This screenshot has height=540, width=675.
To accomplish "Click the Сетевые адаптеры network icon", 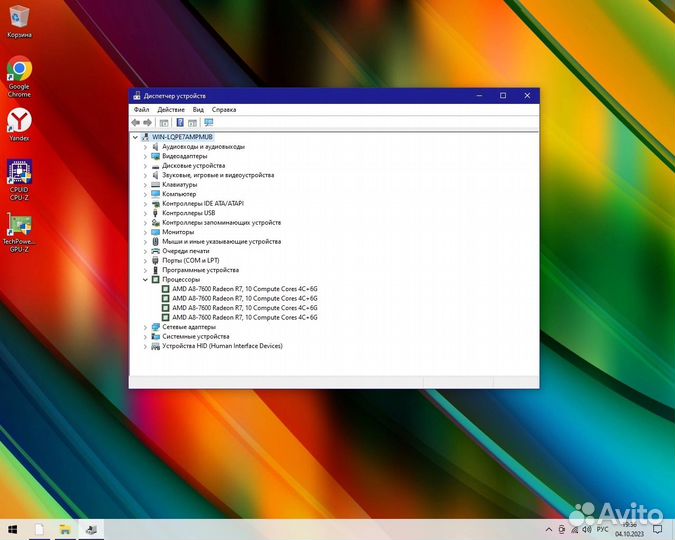I will (155, 327).
